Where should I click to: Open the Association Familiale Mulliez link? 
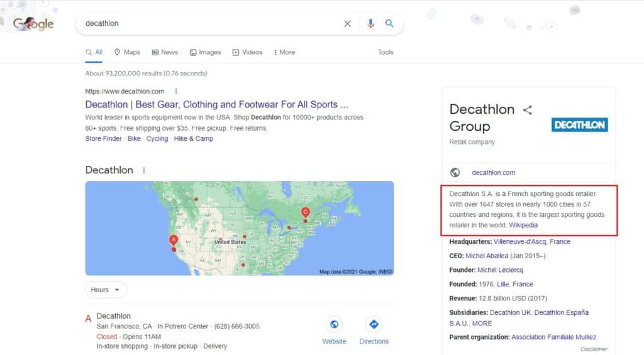(553, 337)
